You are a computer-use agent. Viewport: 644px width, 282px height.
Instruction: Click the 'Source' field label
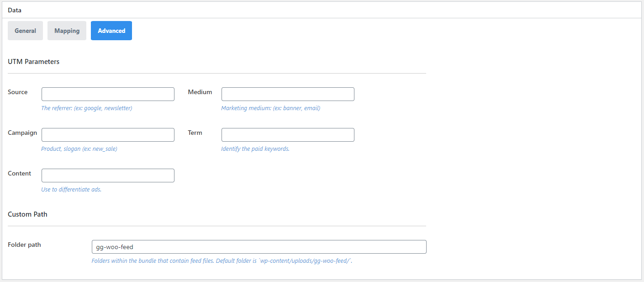[x=18, y=92]
